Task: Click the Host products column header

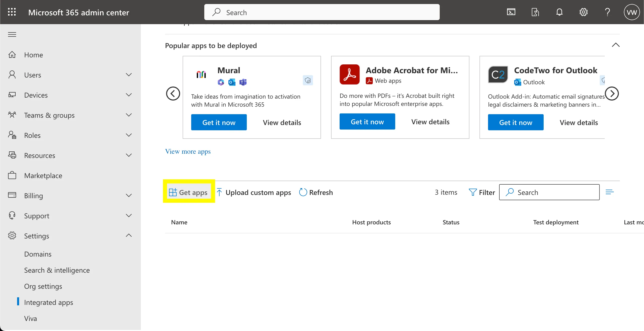Action: [371, 222]
